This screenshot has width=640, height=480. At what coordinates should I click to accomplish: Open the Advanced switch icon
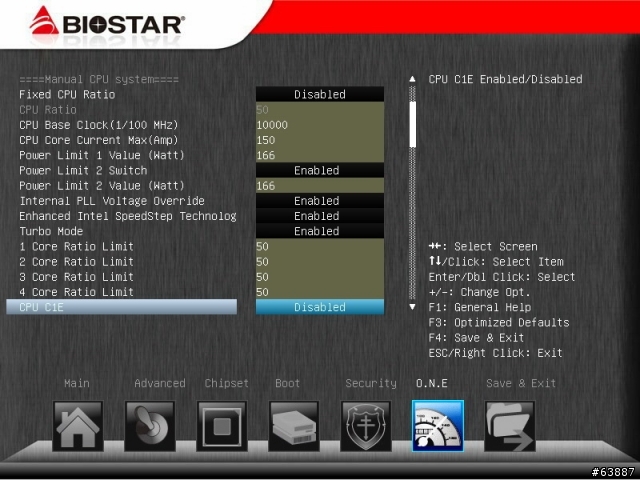click(x=150, y=426)
